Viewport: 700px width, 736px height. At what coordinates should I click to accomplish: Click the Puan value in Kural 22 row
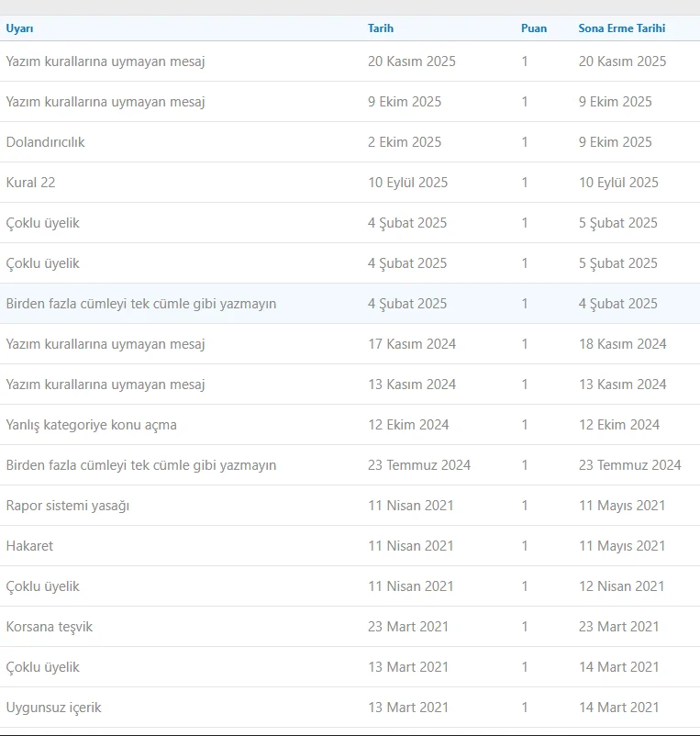(x=525, y=182)
